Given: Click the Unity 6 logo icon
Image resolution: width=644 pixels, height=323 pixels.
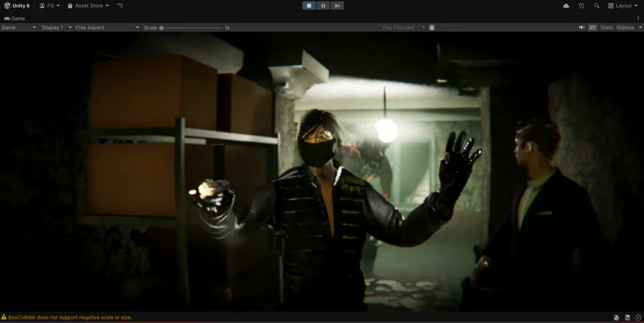Looking at the screenshot, I should tap(7, 6).
